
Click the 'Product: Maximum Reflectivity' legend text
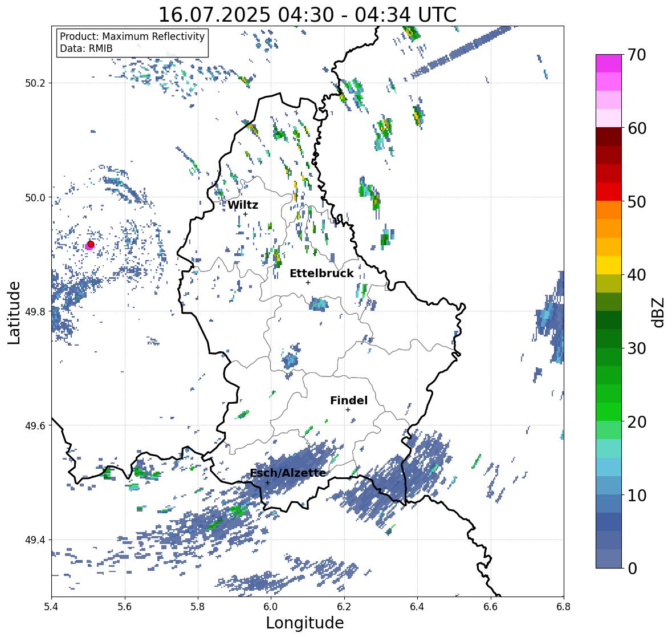click(x=132, y=36)
